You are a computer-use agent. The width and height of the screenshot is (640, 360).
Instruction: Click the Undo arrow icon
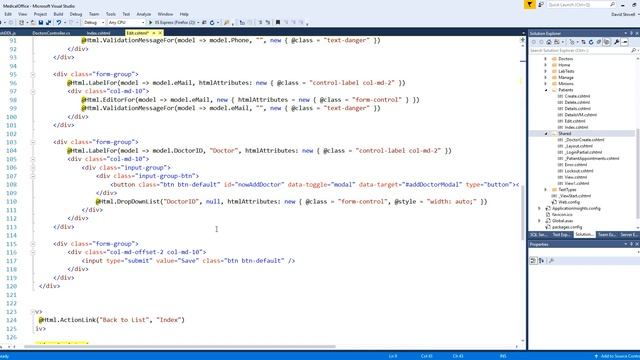59,22
